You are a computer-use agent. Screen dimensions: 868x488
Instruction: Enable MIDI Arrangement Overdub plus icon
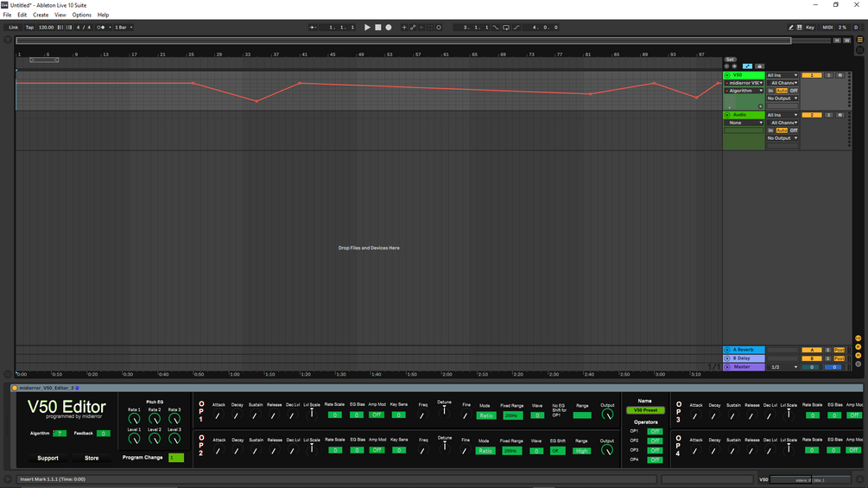tap(404, 27)
